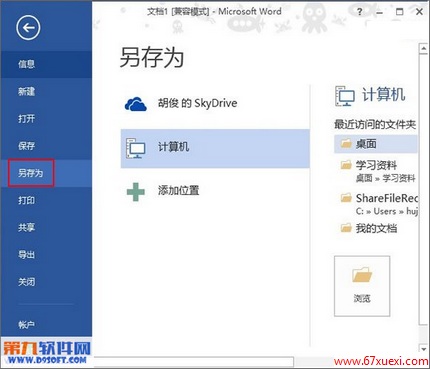This screenshot has width=430, height=369.
Task: Click the 学习资料 folder icon
Action: (x=346, y=165)
